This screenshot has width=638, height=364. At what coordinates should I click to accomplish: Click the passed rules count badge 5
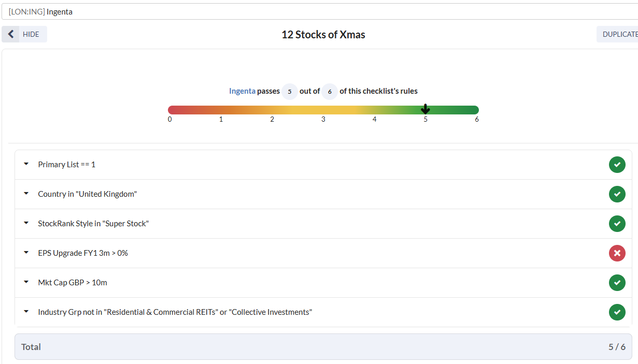click(290, 92)
